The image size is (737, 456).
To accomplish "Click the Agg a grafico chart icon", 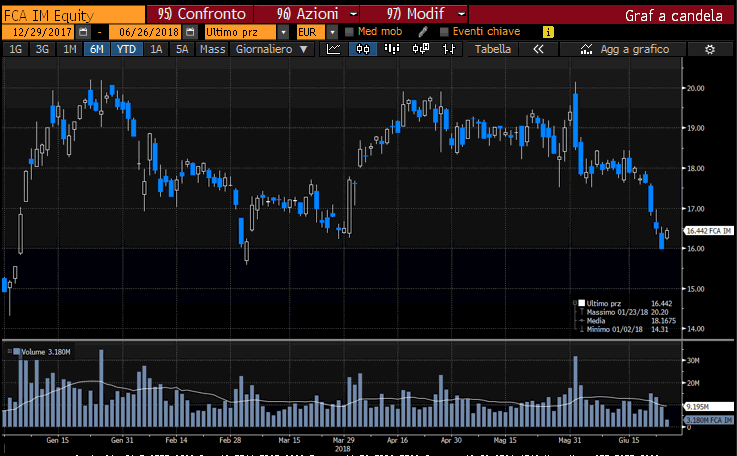I will pos(586,49).
